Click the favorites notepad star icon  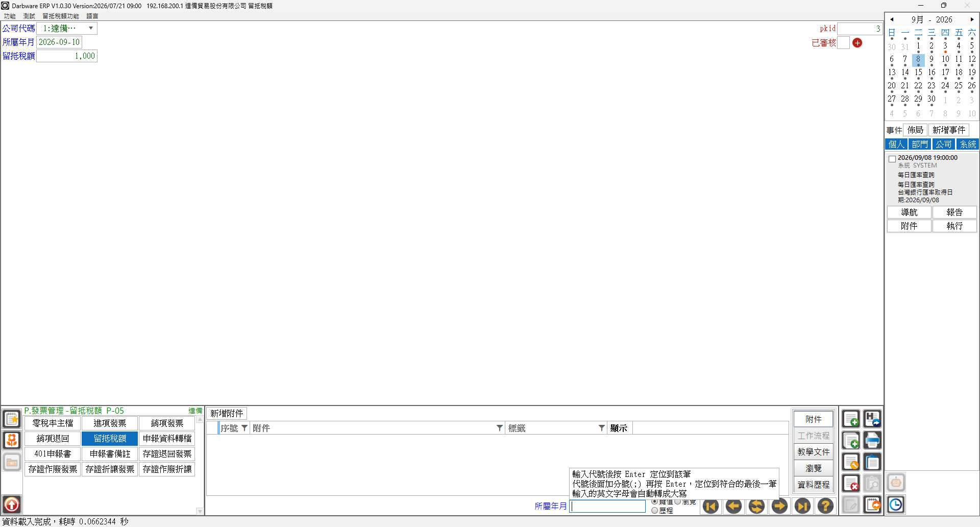coord(12,419)
